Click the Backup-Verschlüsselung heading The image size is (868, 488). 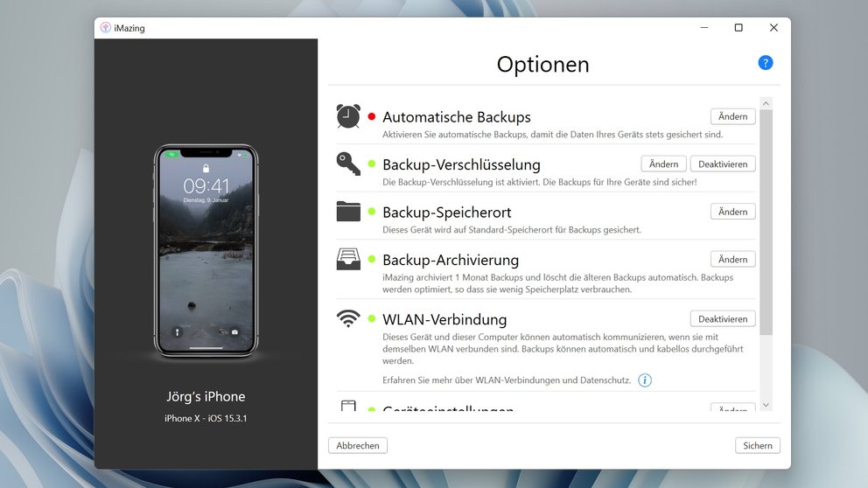coord(461,165)
